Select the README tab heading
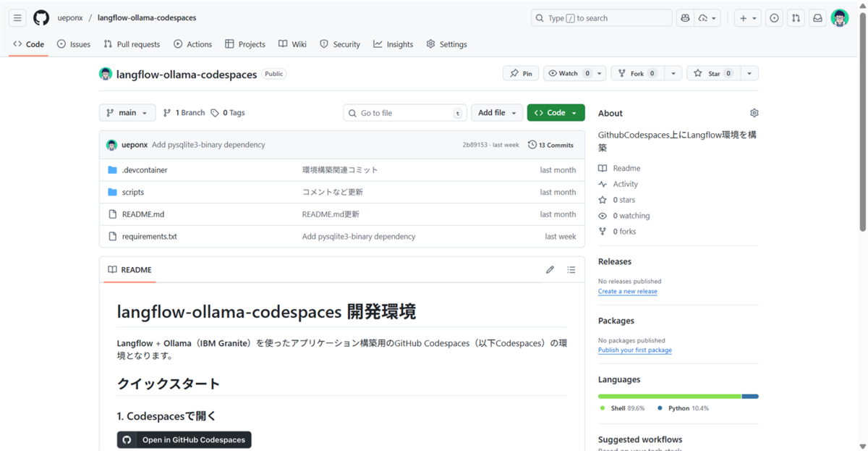The height and width of the screenshot is (451, 868). coord(129,270)
